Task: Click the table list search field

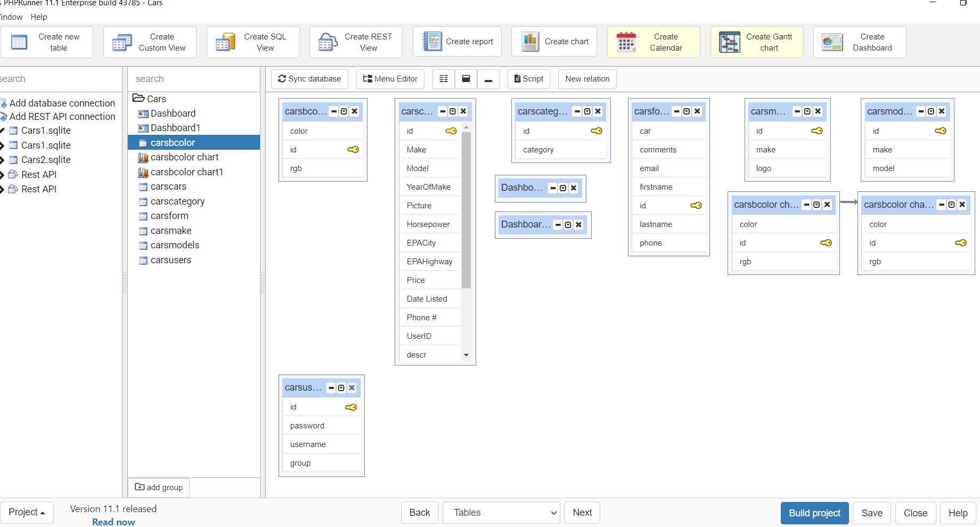Action: click(x=194, y=79)
